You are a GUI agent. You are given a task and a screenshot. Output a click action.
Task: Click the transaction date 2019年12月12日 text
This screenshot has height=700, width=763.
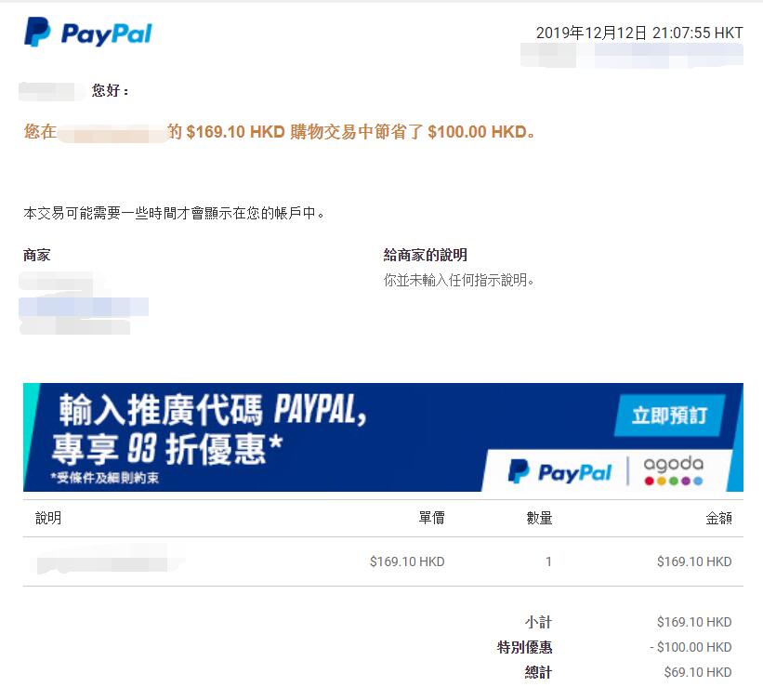591,33
